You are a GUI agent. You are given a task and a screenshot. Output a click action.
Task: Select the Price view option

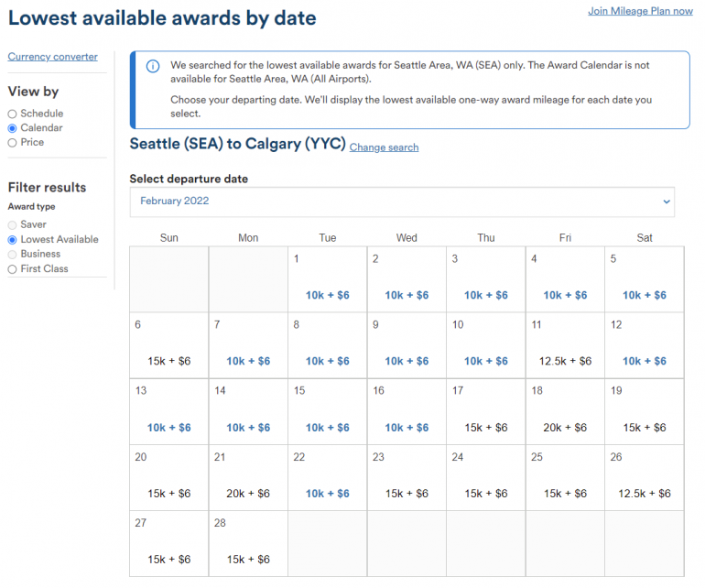[12, 143]
